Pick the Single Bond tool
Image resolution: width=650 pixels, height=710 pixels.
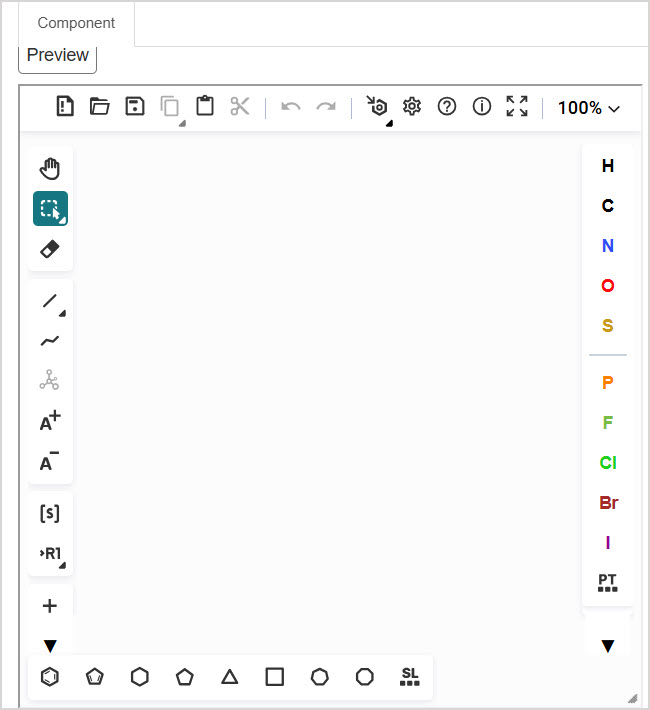50,301
